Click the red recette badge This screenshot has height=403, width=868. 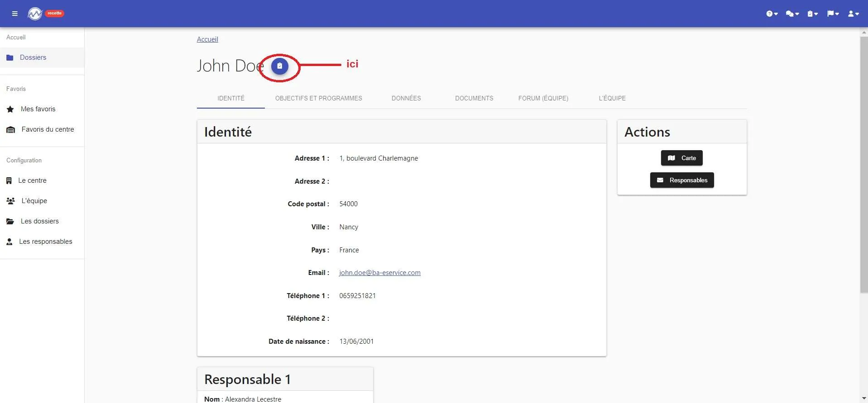click(54, 14)
